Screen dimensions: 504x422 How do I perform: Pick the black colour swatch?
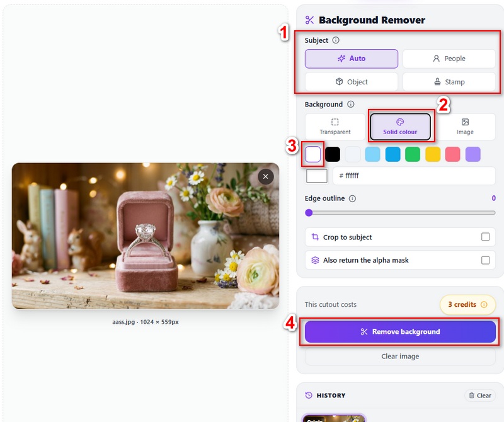click(x=333, y=154)
